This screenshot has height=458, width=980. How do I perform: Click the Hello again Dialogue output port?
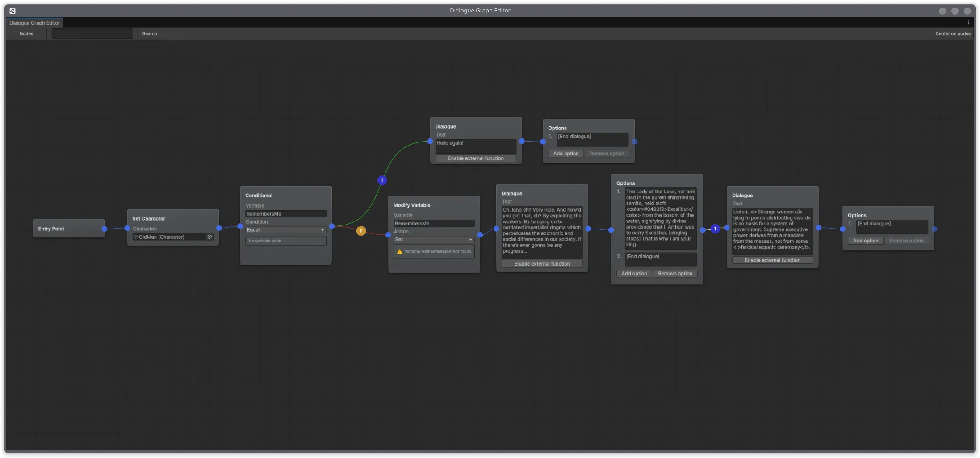[522, 141]
